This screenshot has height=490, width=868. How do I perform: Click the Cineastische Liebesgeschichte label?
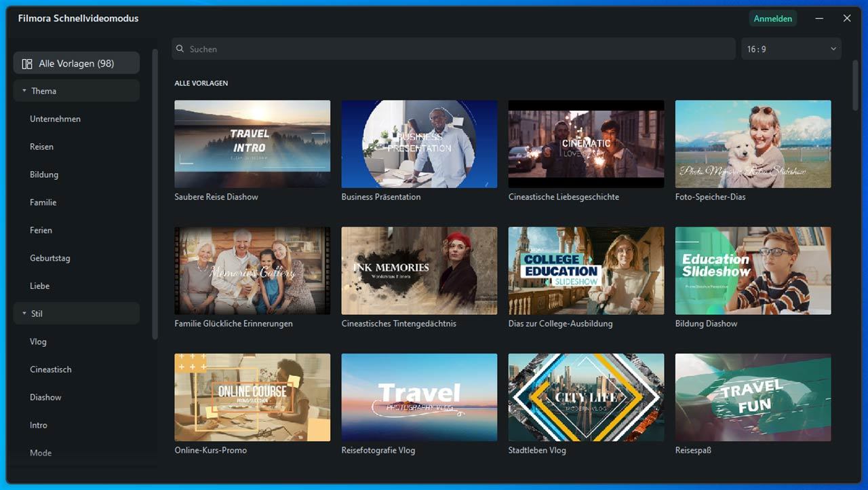[564, 197]
